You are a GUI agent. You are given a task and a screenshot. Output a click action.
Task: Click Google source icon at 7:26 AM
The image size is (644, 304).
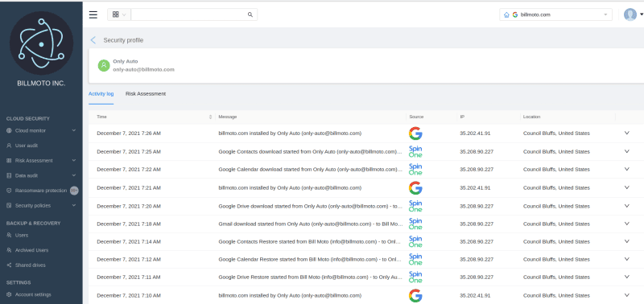coord(415,134)
